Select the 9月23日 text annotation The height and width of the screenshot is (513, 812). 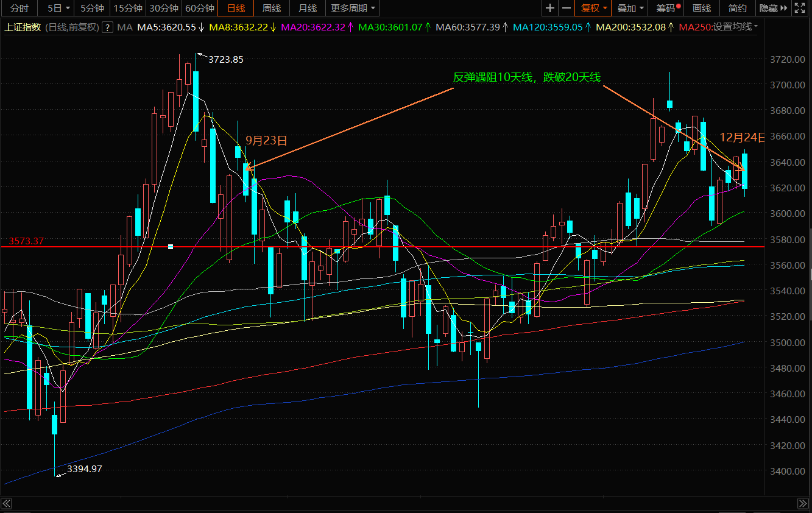point(266,140)
